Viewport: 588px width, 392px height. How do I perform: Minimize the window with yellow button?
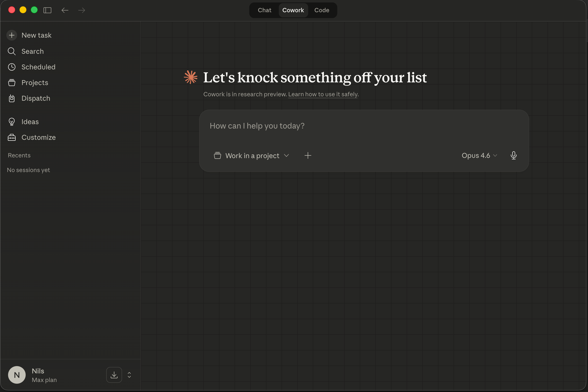point(23,10)
